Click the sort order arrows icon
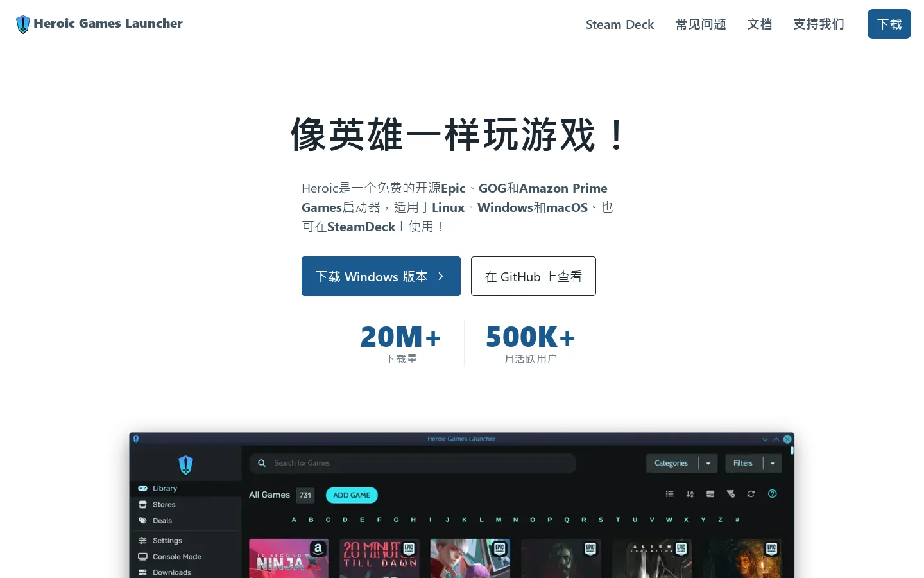Viewport: 924px width, 578px height. click(690, 494)
